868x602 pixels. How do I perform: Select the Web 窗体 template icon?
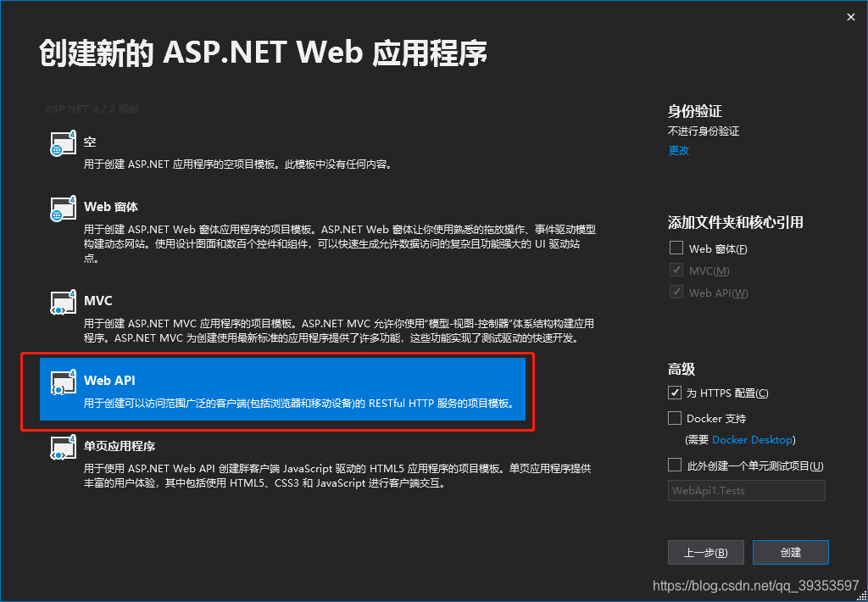click(63, 209)
